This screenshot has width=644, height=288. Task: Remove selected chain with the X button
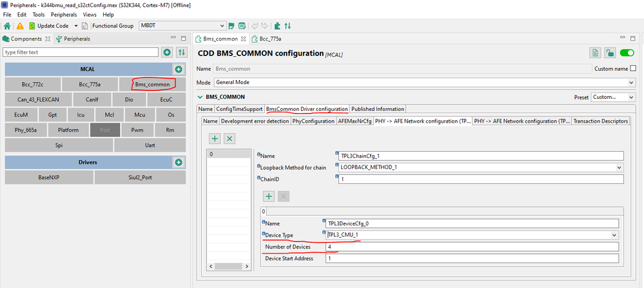coord(229,139)
